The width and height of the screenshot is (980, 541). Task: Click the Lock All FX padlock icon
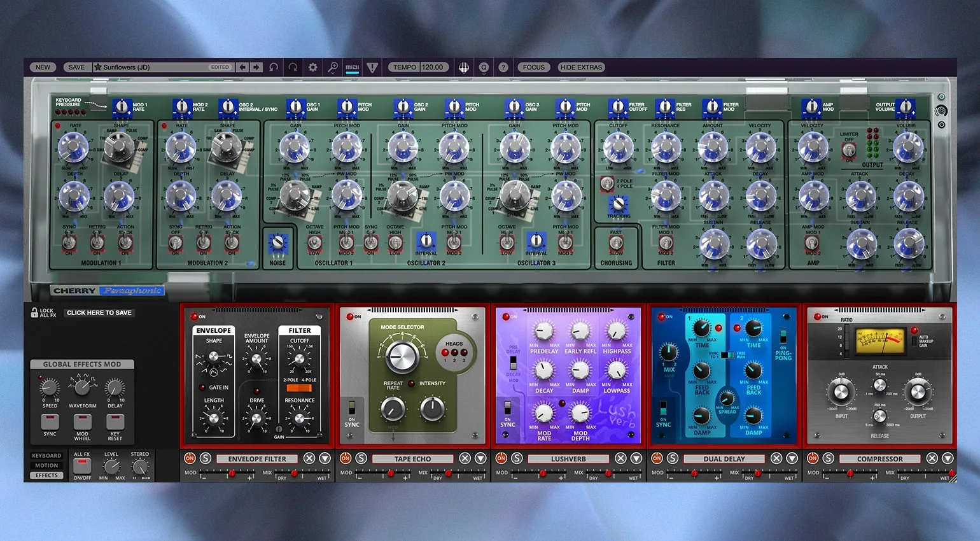click(34, 313)
